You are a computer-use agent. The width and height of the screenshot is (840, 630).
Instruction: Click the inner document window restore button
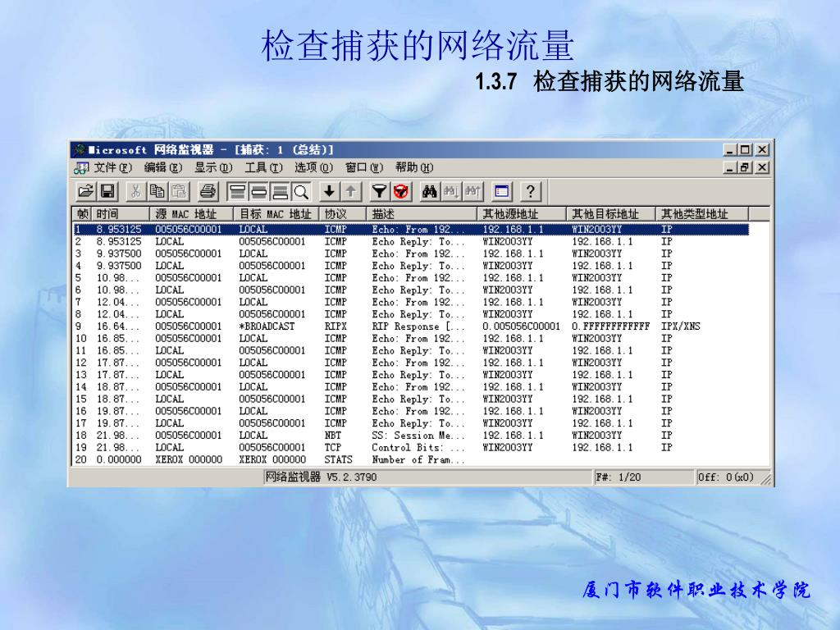coord(745,167)
